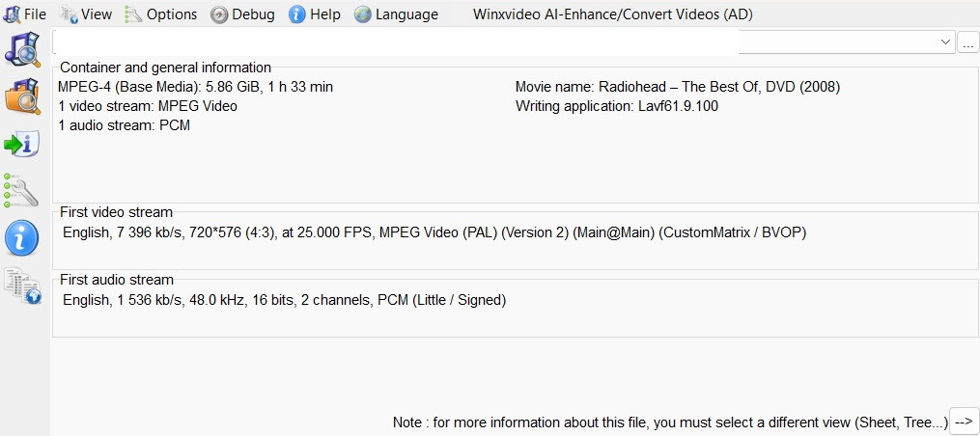Open the Help menu
The image size is (980, 436).
[x=315, y=14]
